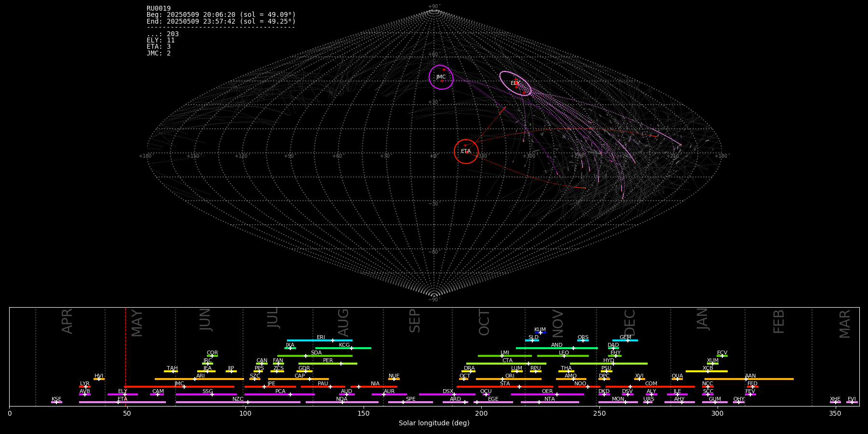Click the HYD shower label in timeline
The height and width of the screenshot is (434, 868).
609,361
